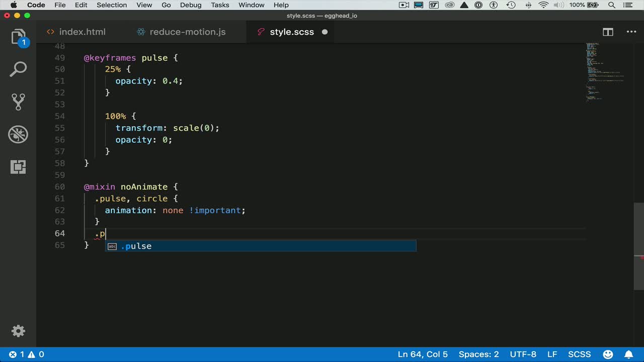The width and height of the screenshot is (644, 362).
Task: Open the Manage gear settings icon
Action: (x=18, y=331)
